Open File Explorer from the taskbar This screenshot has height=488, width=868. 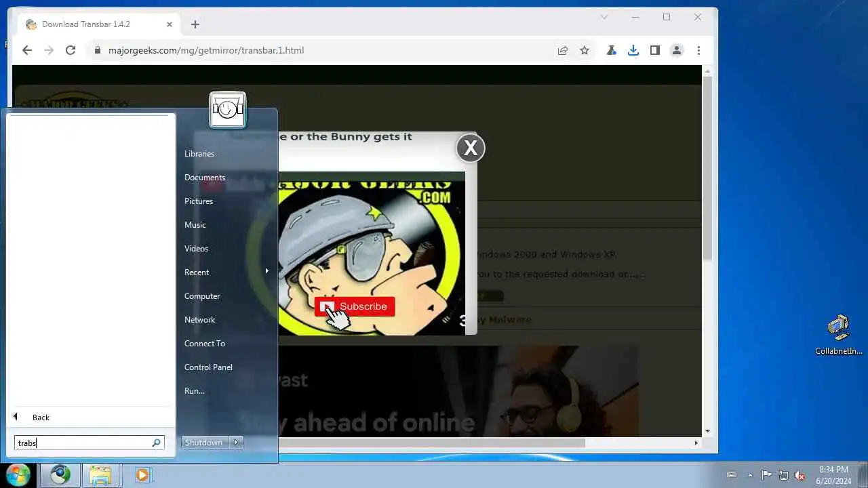point(100,475)
